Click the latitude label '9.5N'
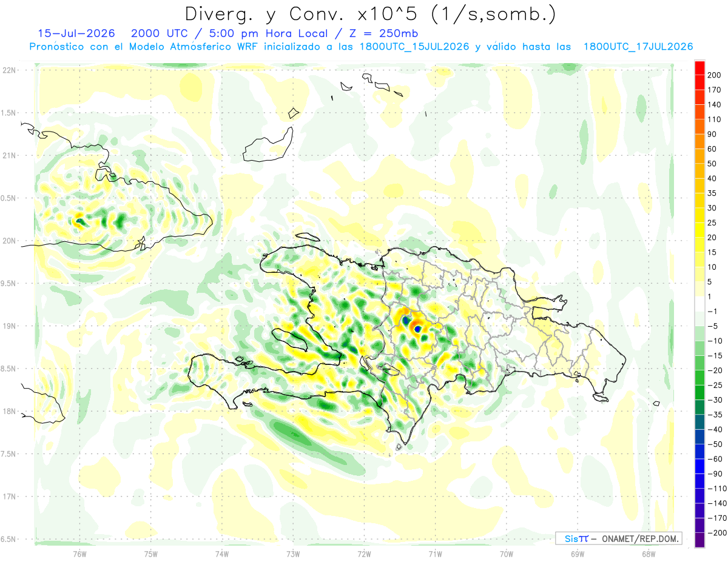This screenshot has height=562, width=728. (x=8, y=284)
